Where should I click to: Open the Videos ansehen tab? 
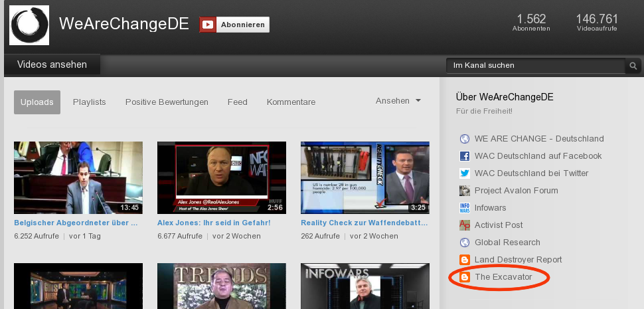click(52, 64)
